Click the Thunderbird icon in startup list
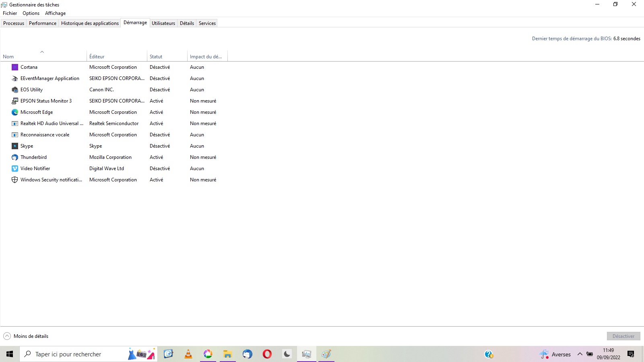 [x=15, y=157]
